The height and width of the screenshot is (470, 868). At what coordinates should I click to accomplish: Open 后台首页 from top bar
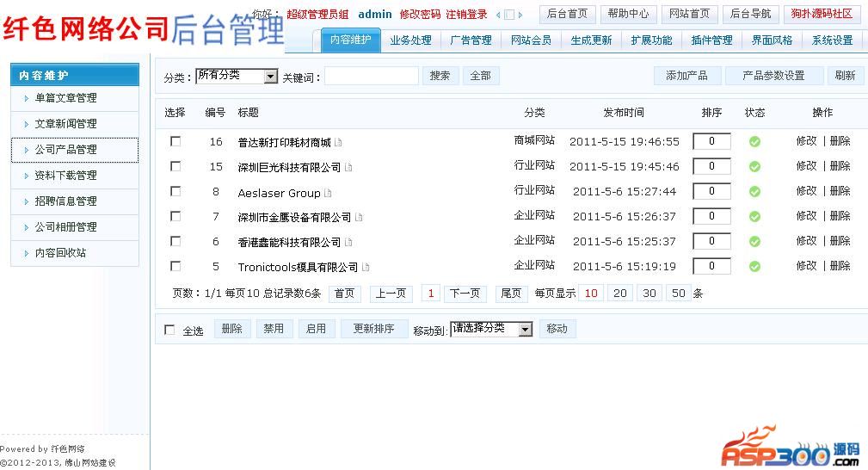(567, 14)
